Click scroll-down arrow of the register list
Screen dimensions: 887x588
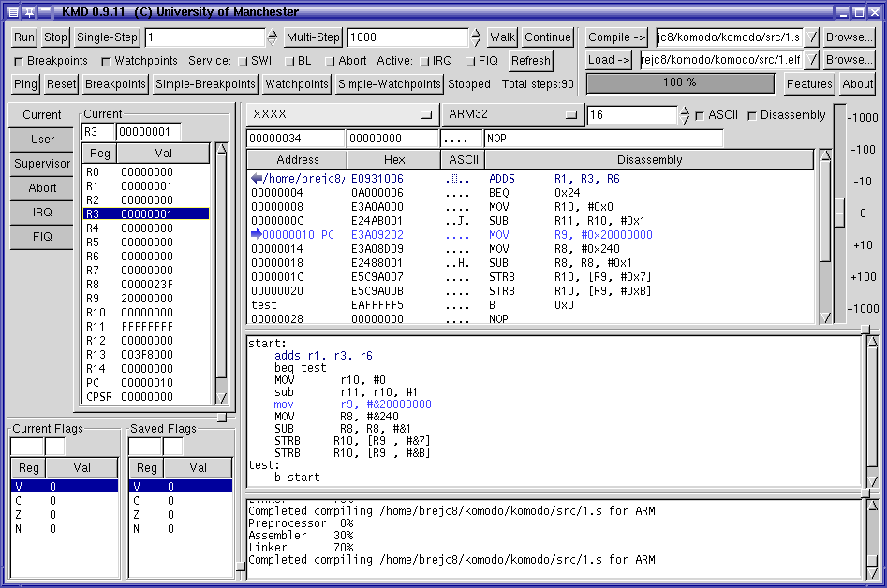pos(222,397)
